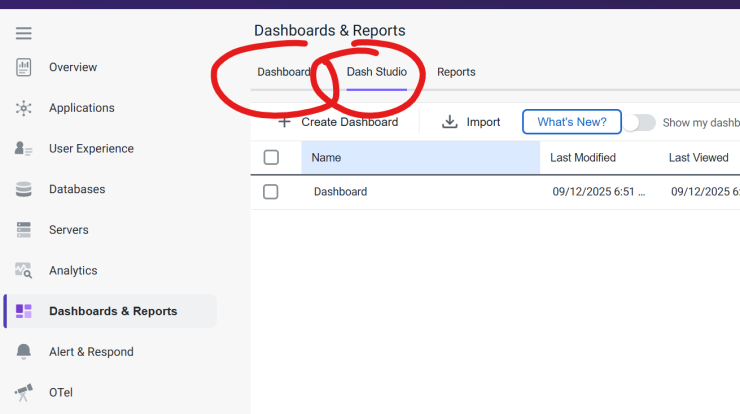This screenshot has width=740, height=414.
Task: Click the Servers sidebar icon
Action: 24,230
